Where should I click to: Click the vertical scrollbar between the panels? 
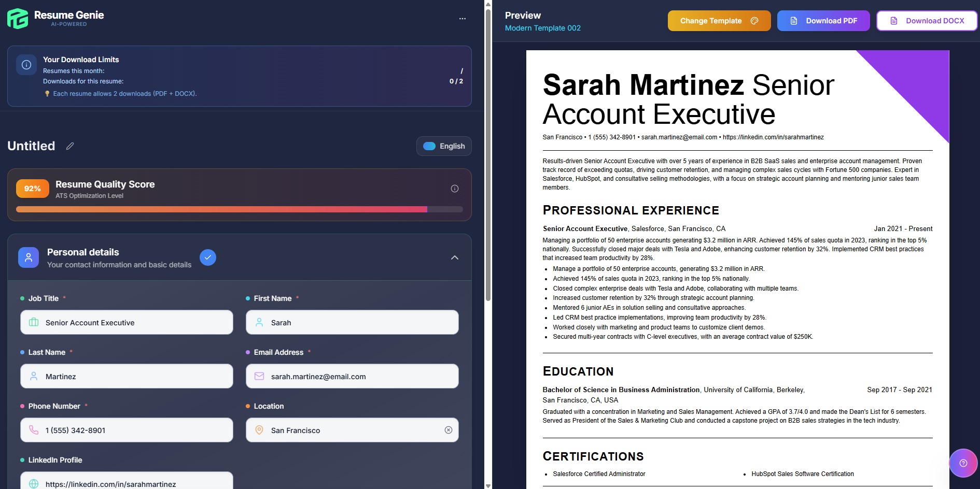[x=487, y=150]
